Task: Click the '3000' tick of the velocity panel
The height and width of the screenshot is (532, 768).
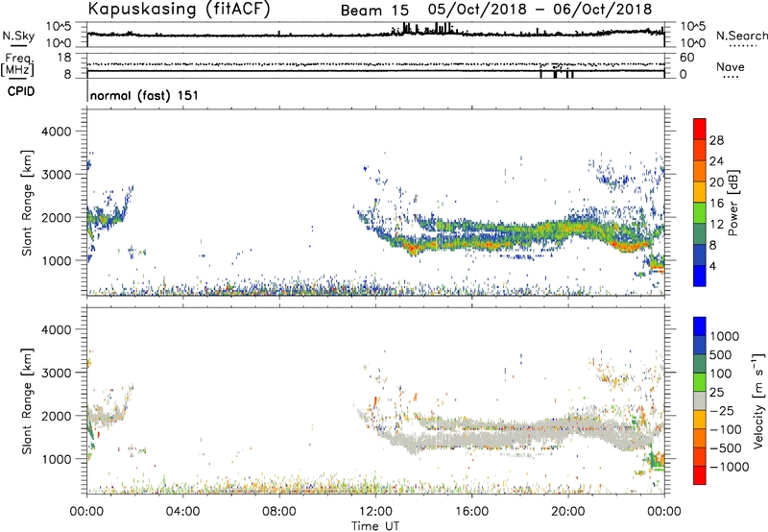Action: 56,373
